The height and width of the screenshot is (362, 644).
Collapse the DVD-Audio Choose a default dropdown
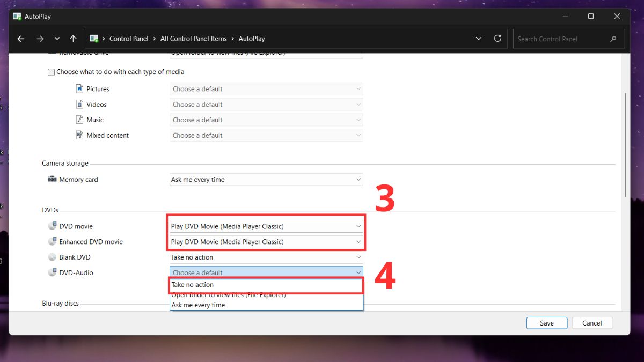(266, 272)
